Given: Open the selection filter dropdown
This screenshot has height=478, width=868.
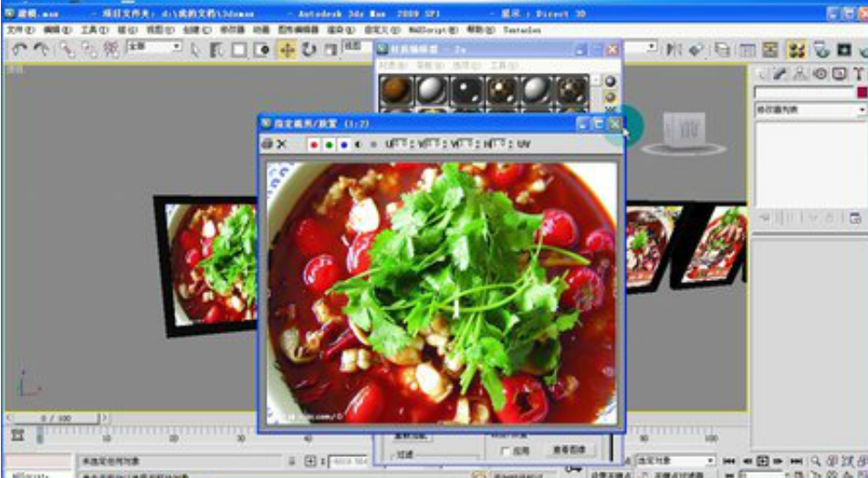Looking at the screenshot, I should point(154,47).
